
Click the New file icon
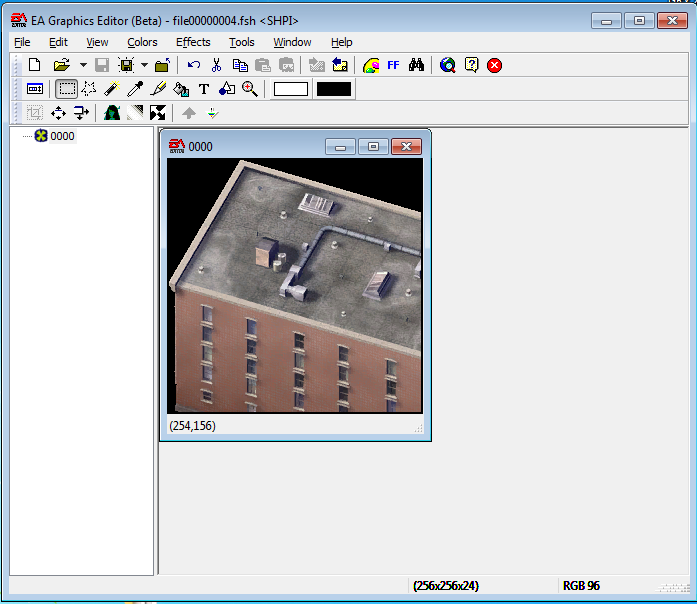[x=34, y=65]
